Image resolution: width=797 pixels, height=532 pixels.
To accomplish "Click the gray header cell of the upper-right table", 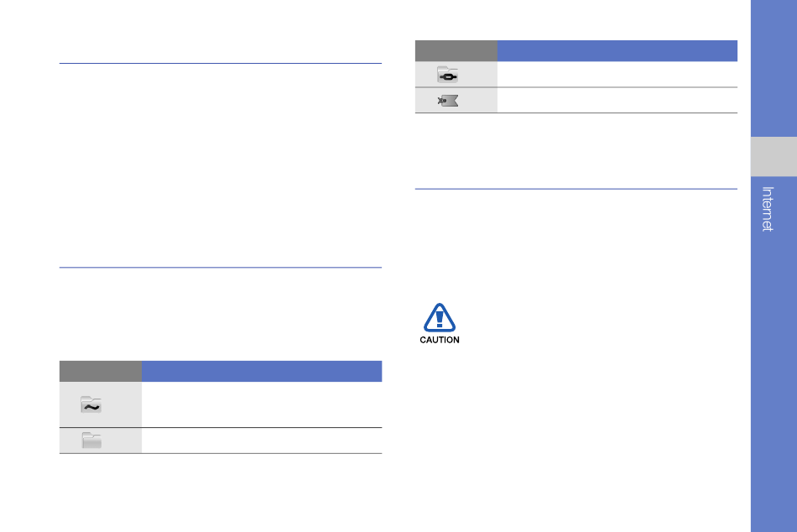I will point(456,51).
